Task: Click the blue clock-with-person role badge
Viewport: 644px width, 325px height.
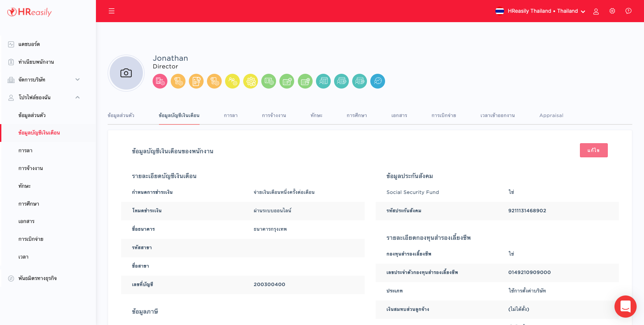Action: (378, 81)
